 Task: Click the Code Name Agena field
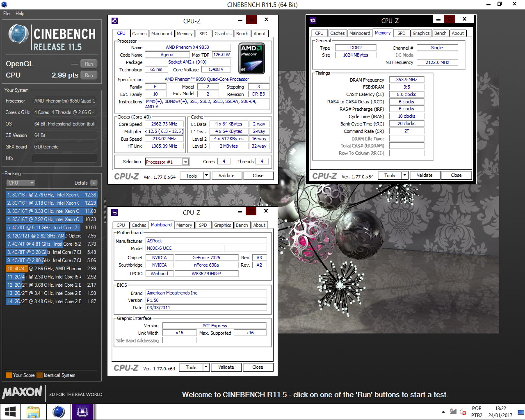point(167,55)
